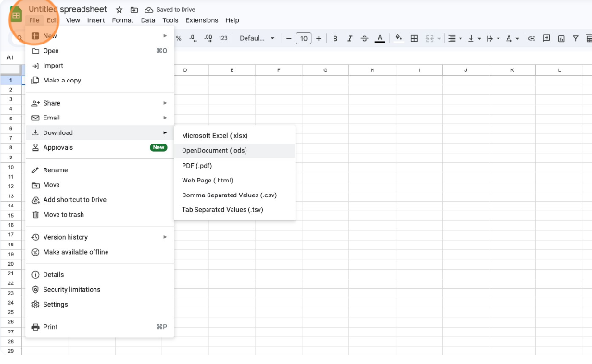Open the View menu
The image size is (592, 364).
coord(72,20)
